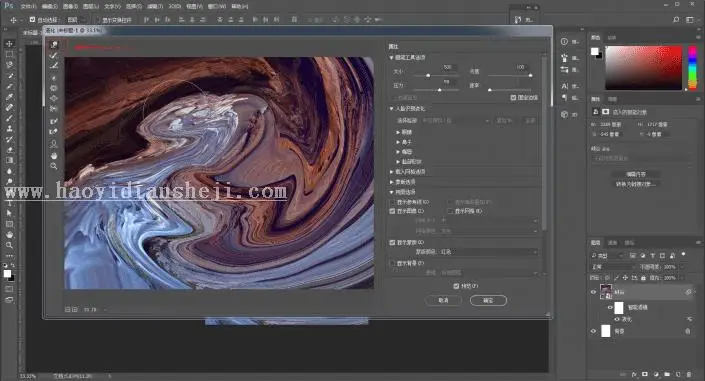Select the Freeze Mask tool in Liquify
This screenshot has width=705, height=381.
pos(54,121)
